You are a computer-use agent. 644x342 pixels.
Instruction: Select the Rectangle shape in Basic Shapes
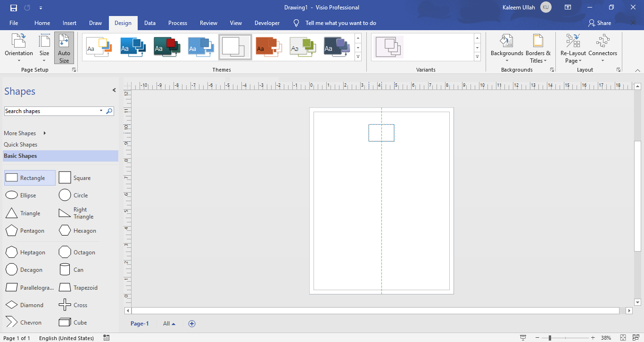[x=29, y=178]
